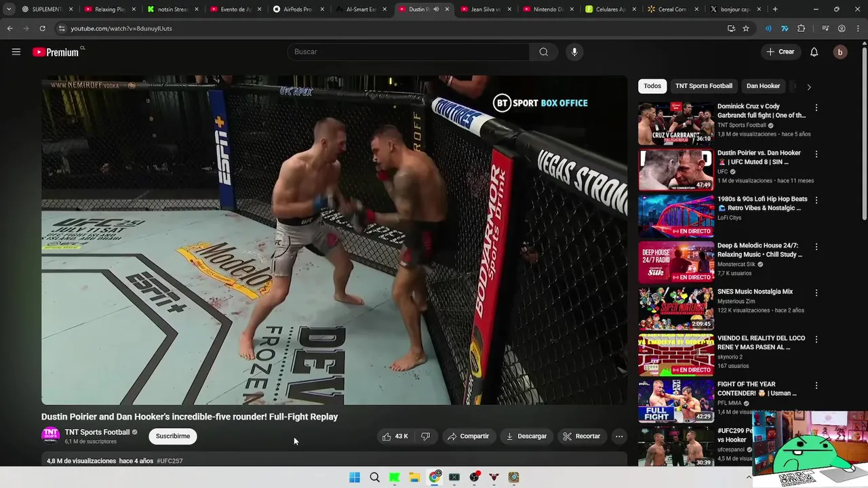Show hidden system tray icons chevron
Screen dimensions: 868x488
(x=749, y=477)
